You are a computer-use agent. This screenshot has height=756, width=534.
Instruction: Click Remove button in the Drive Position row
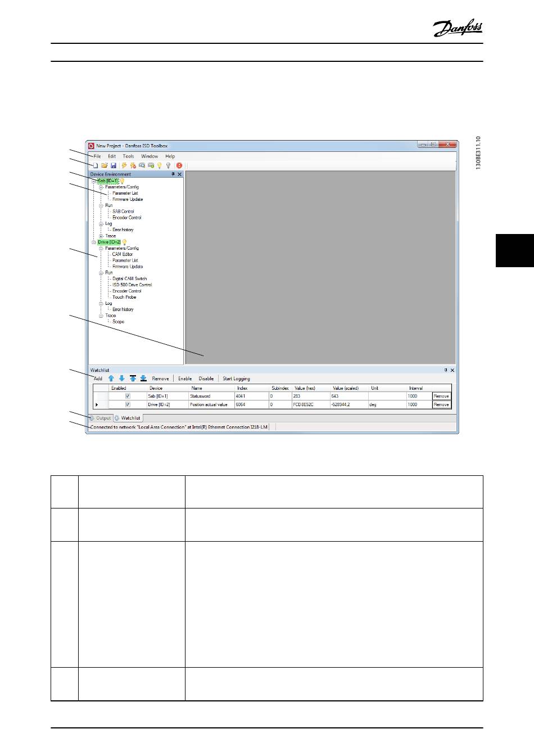[x=441, y=404]
